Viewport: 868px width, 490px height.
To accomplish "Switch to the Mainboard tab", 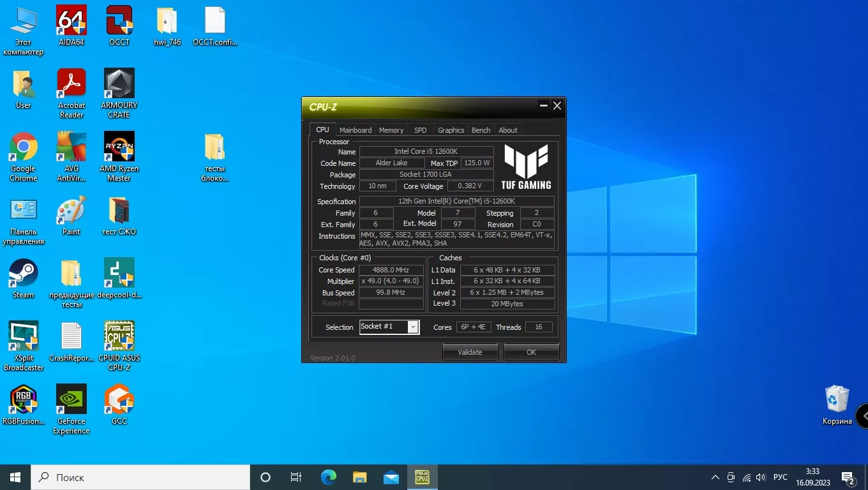I will tap(355, 130).
